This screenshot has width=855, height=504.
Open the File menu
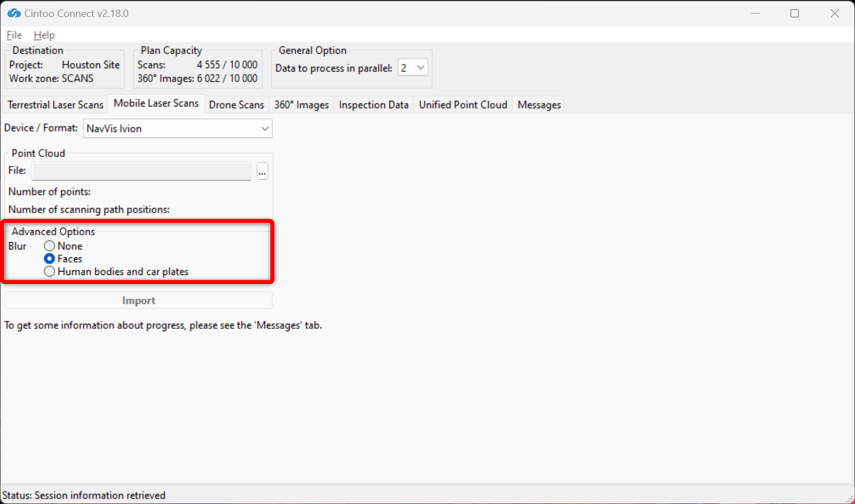pyautogui.click(x=14, y=35)
